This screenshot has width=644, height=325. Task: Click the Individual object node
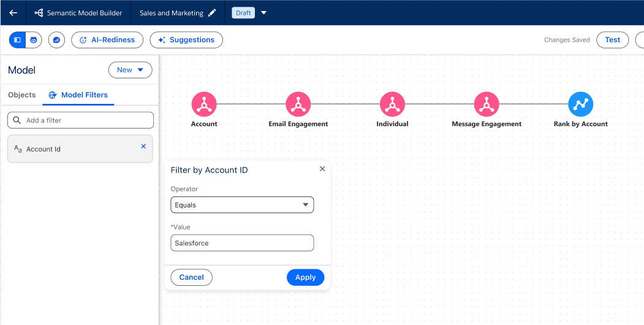(392, 105)
